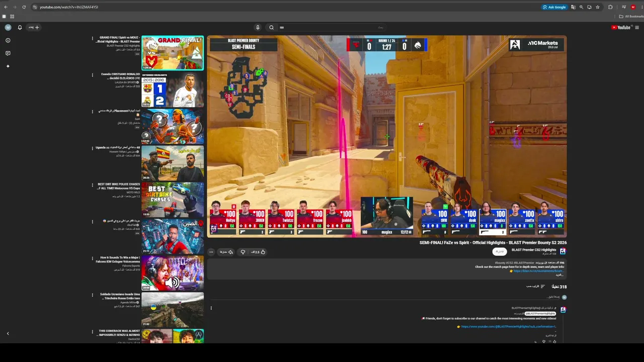Open the blast.tv match page link in description

point(538,271)
